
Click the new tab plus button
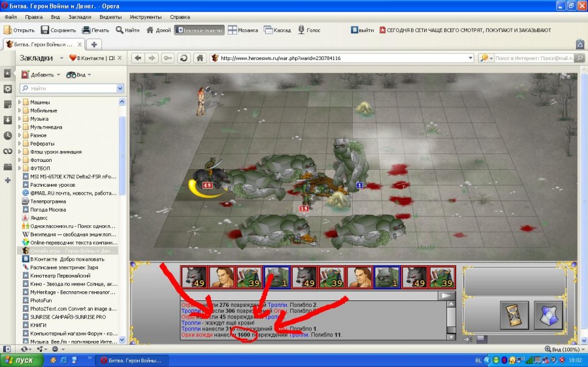[94, 44]
